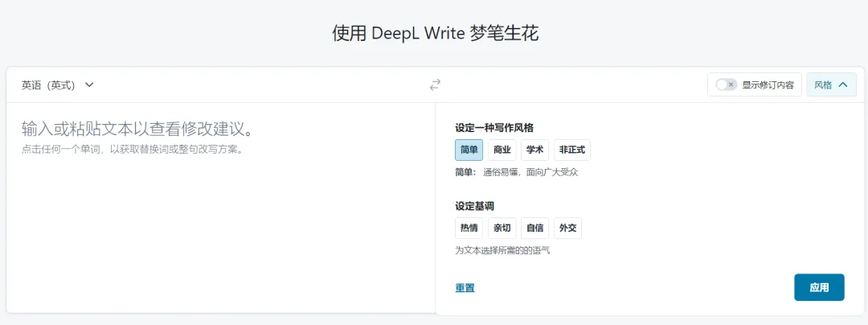The width and height of the screenshot is (868, 325).
Task: Click the 点击任何一个单词 hint line
Action: pos(133,150)
